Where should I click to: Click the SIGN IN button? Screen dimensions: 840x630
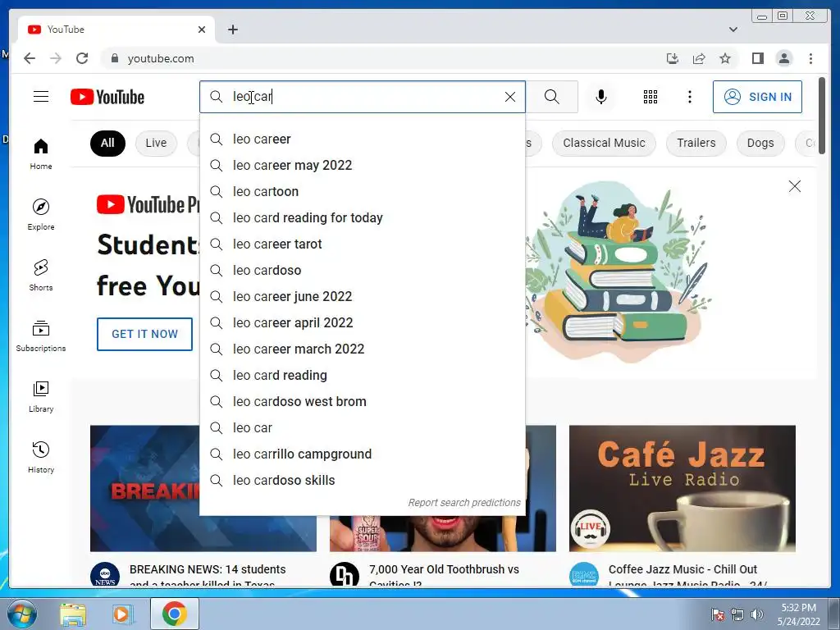[x=757, y=97]
